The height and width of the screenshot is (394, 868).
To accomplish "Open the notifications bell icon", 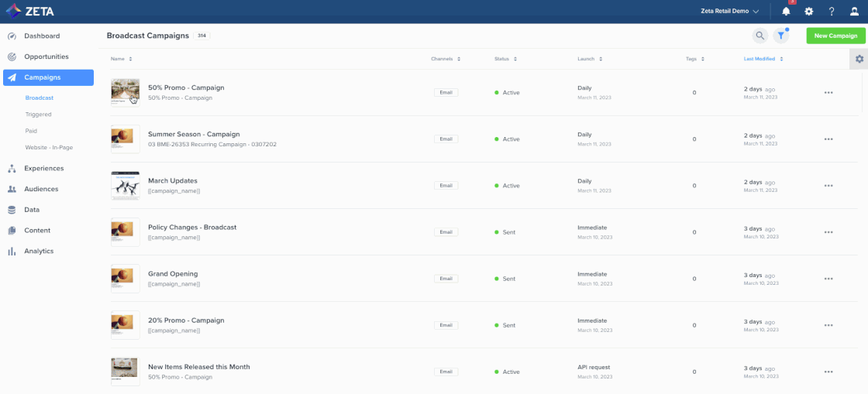I will [786, 12].
